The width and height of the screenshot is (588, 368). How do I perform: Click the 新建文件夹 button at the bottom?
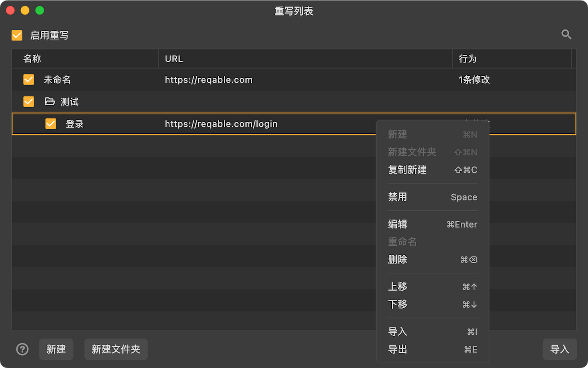[116, 350]
